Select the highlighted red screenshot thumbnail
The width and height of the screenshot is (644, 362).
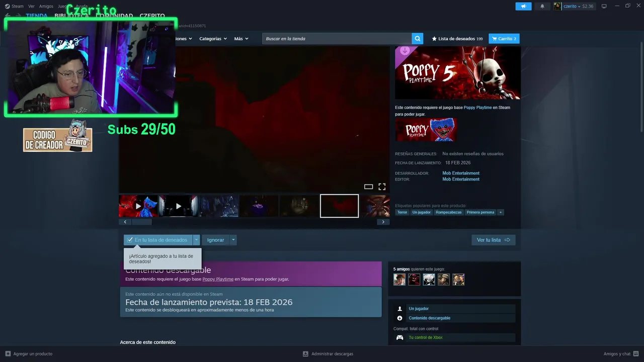(x=340, y=206)
